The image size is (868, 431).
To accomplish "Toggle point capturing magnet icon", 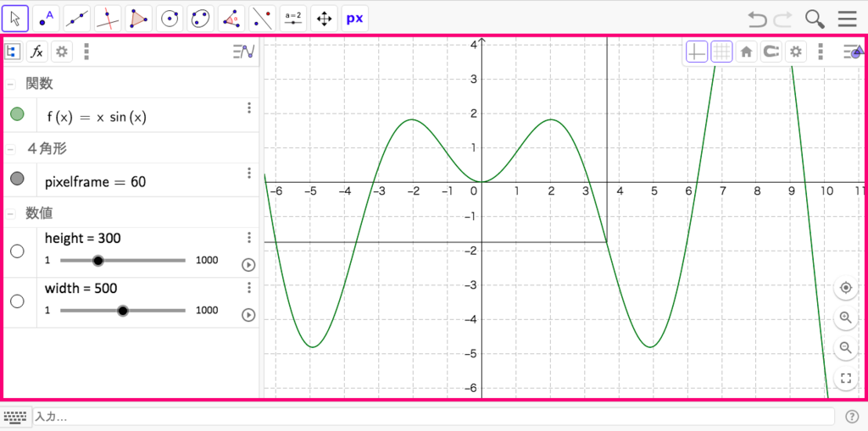I will (771, 52).
